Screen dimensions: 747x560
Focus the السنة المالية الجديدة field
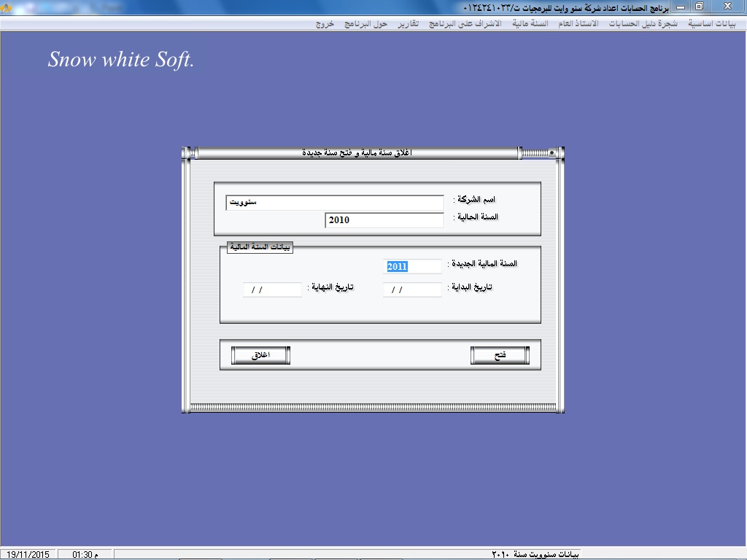[x=412, y=267]
